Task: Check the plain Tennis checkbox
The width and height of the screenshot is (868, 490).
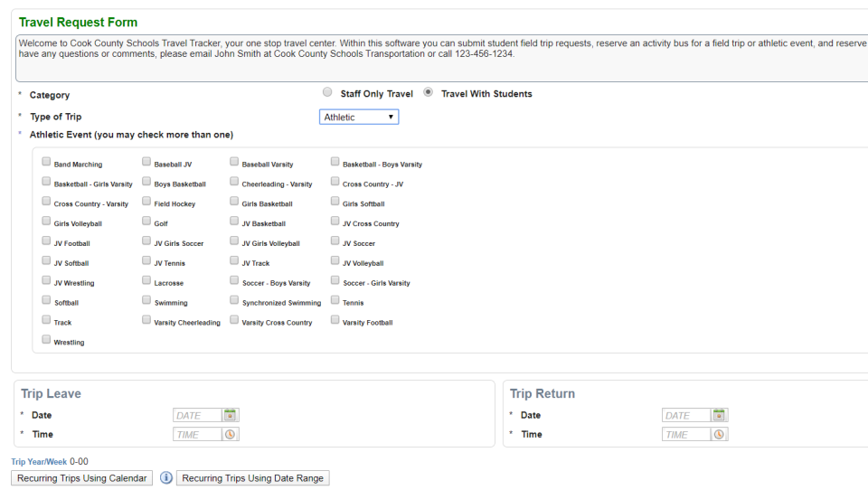Action: point(335,300)
